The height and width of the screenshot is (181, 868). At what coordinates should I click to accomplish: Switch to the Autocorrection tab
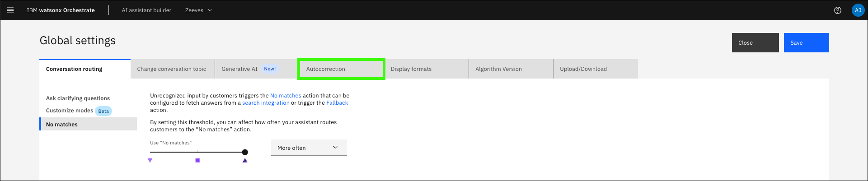341,69
